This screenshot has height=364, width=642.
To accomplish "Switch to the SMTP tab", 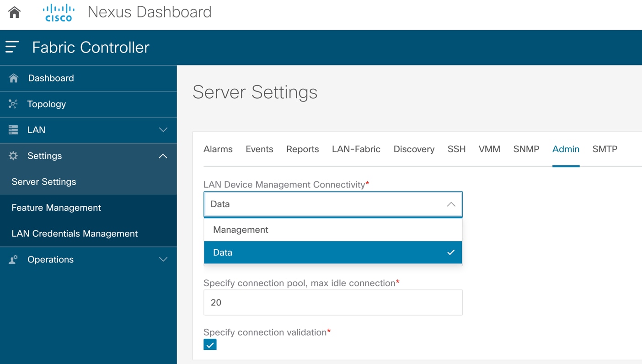I will click(x=605, y=149).
